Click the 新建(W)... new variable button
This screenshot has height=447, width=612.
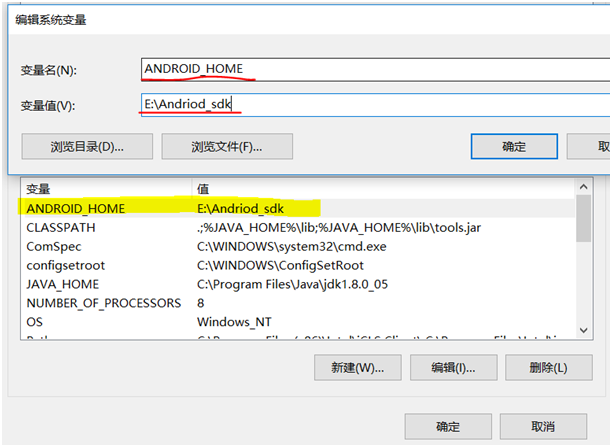pyautogui.click(x=358, y=367)
